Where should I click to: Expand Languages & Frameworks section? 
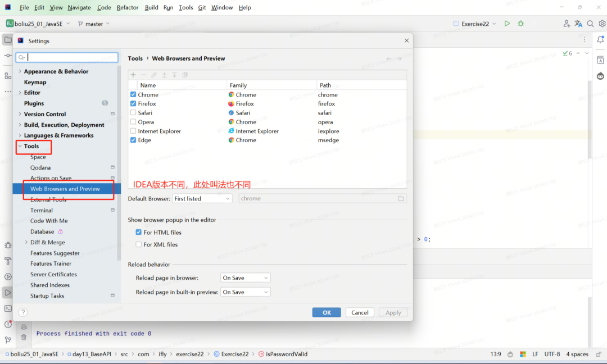[20, 135]
